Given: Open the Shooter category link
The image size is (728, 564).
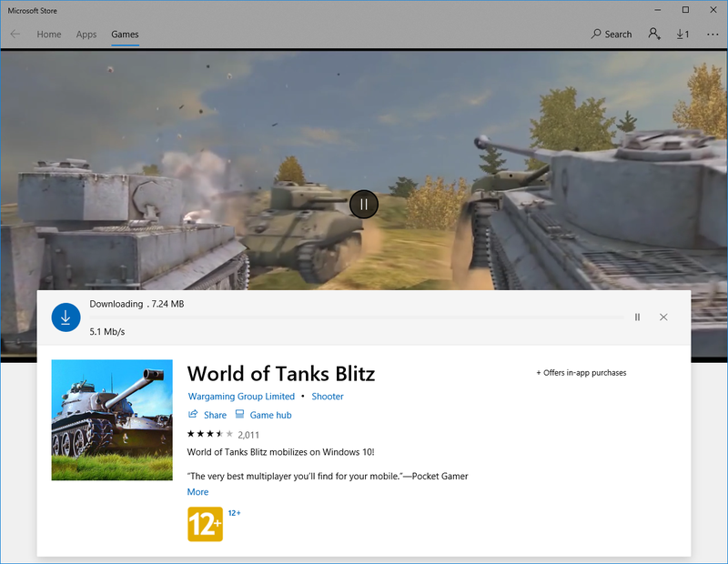Looking at the screenshot, I should (x=328, y=397).
